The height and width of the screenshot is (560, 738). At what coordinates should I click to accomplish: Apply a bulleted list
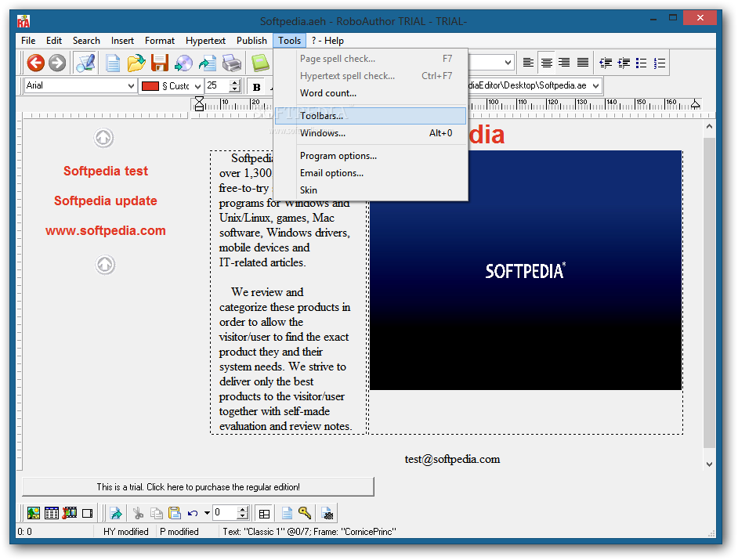[642, 63]
